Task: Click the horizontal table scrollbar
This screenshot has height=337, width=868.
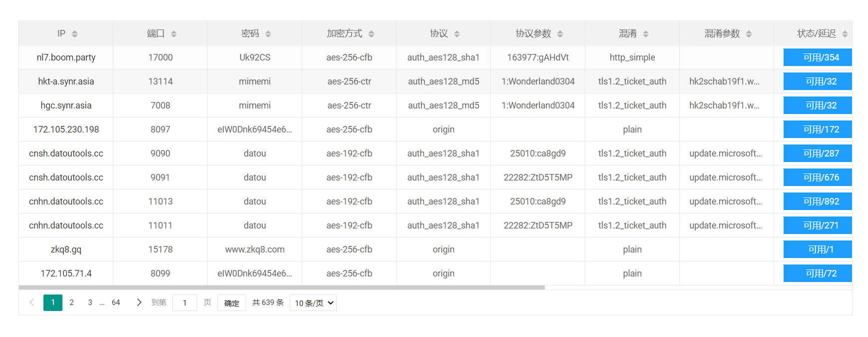Action: tap(282, 287)
